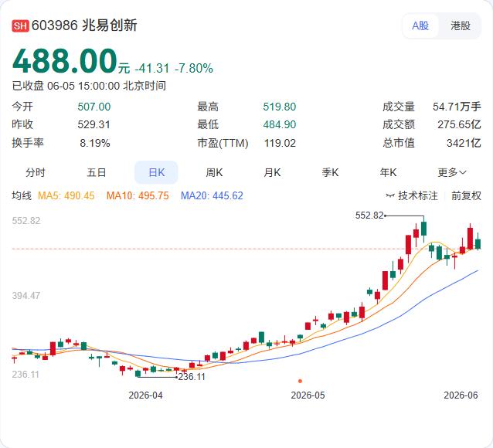Click MA5: 490.45 indicator label

coord(66,195)
